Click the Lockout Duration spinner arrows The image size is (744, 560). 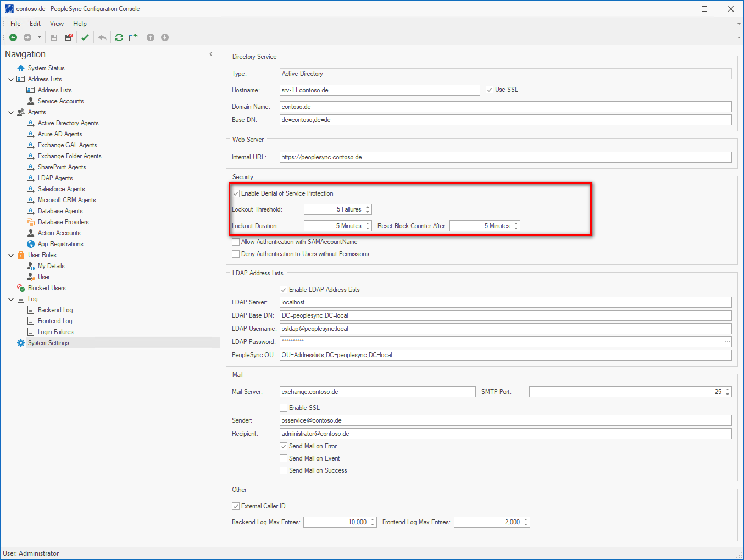(368, 226)
